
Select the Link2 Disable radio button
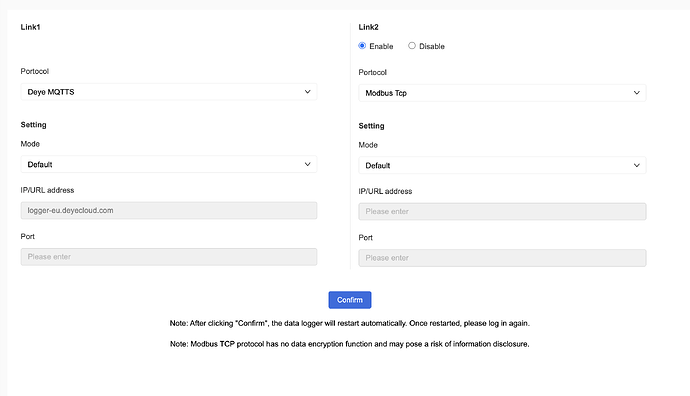412,46
